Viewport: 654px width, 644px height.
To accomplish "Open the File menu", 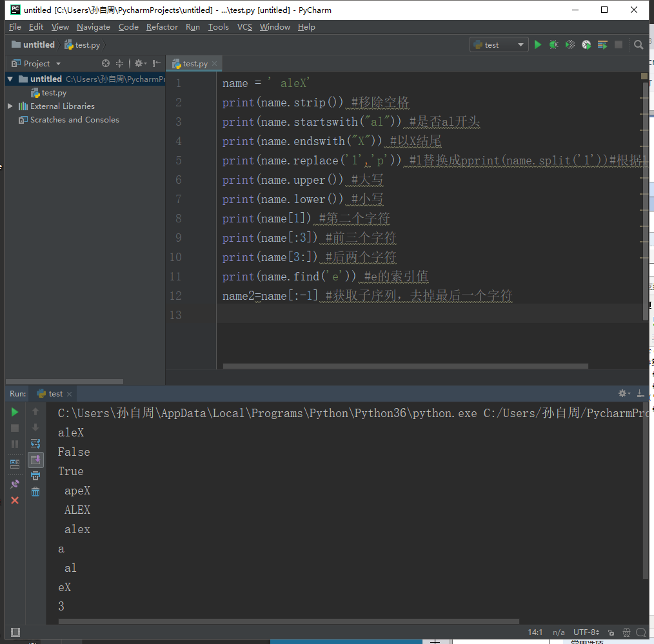I will pyautogui.click(x=15, y=26).
